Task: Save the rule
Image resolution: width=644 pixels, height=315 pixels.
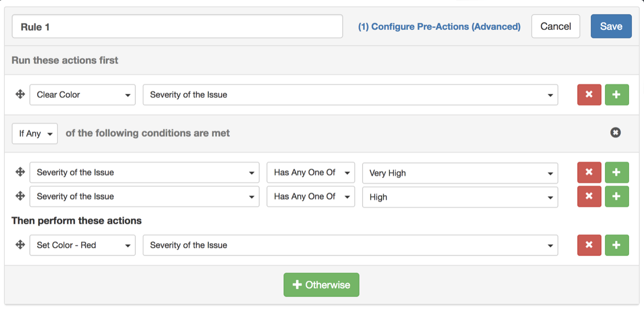Action: [611, 26]
